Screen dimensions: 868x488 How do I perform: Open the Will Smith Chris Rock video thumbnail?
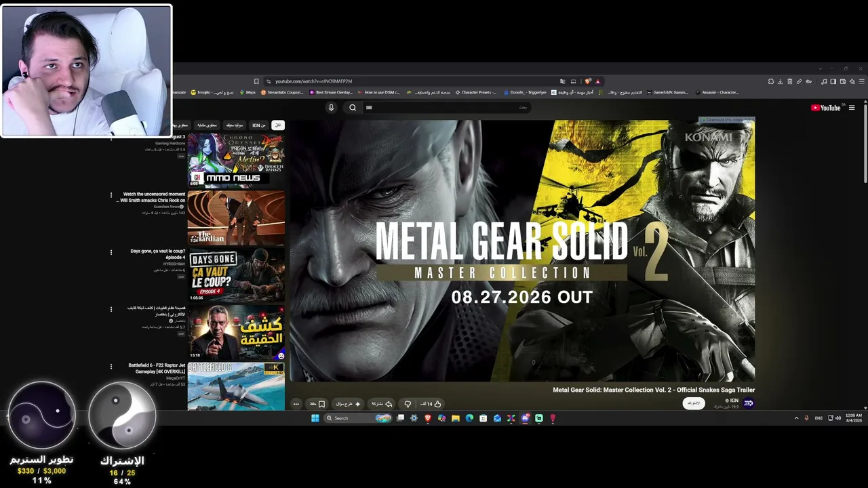point(236,218)
